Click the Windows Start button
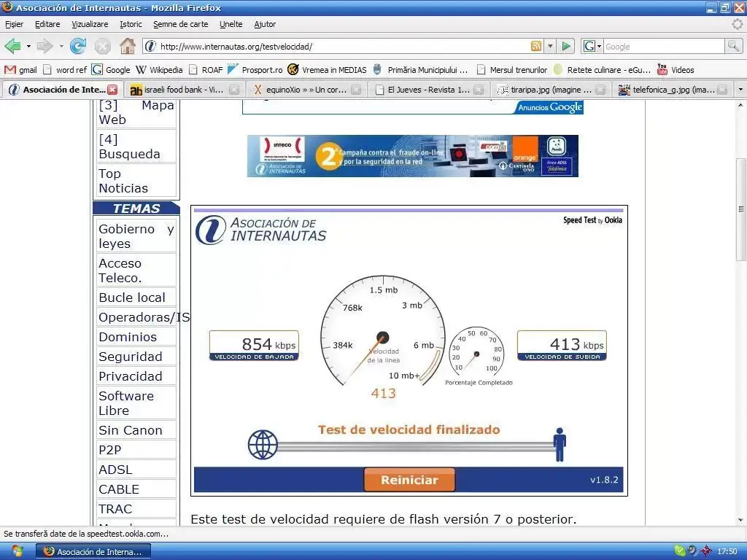This screenshot has height=560, width=747. (17, 551)
